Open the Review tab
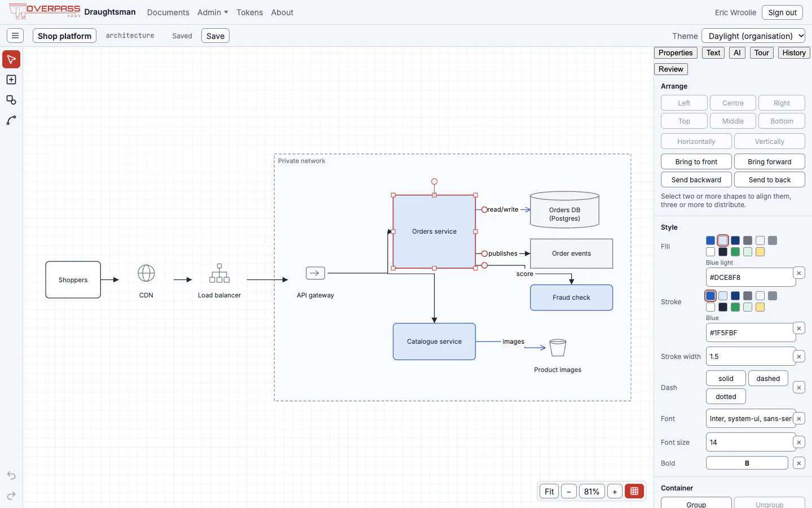Screen dimensions: 812x508 point(671,69)
